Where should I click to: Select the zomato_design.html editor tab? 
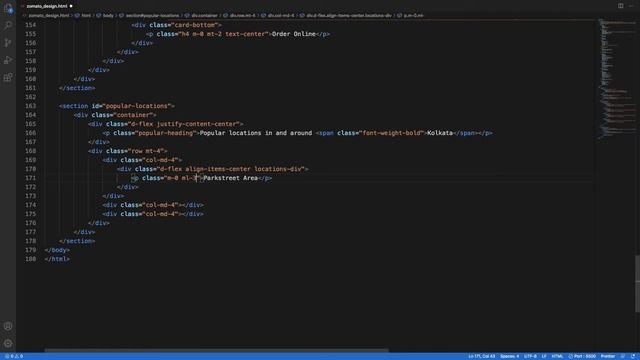tap(47, 6)
